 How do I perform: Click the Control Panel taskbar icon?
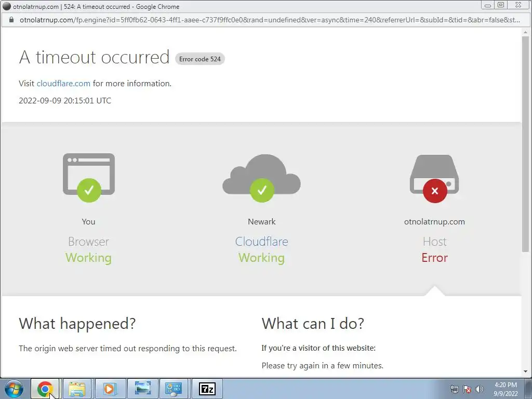174,389
